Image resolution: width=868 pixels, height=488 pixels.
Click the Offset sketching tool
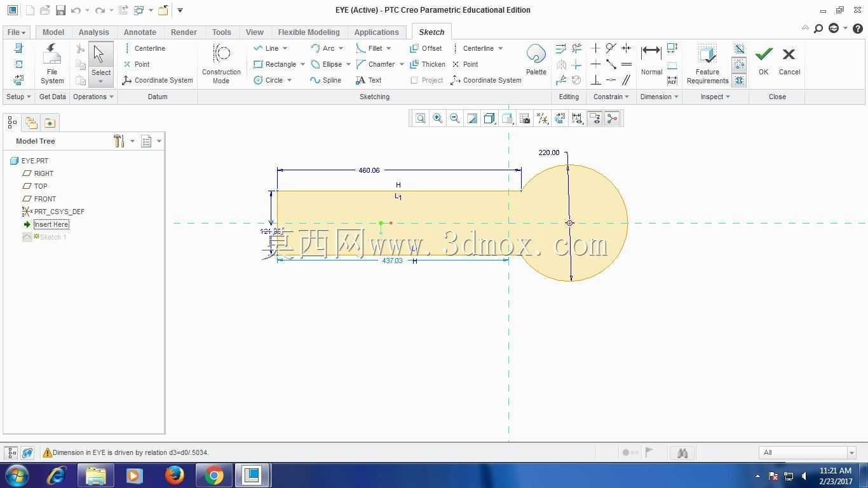coord(426,48)
